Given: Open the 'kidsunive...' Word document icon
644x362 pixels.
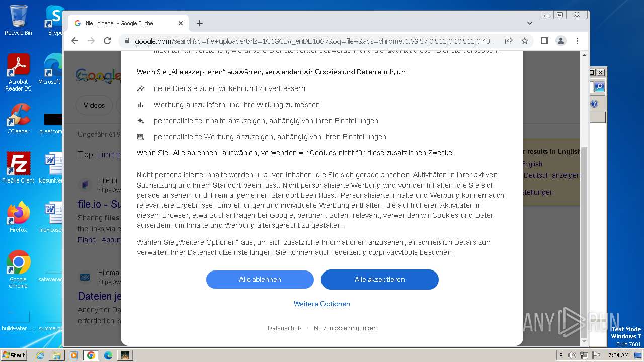Looking at the screenshot, I should click(50, 168).
